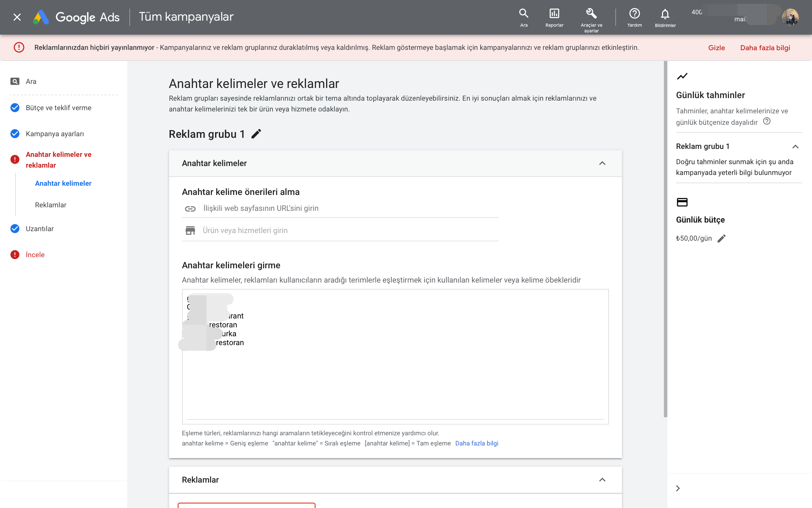812x508 pixels.
Task: Click the vertical scrollbar of main panel
Action: point(665,239)
